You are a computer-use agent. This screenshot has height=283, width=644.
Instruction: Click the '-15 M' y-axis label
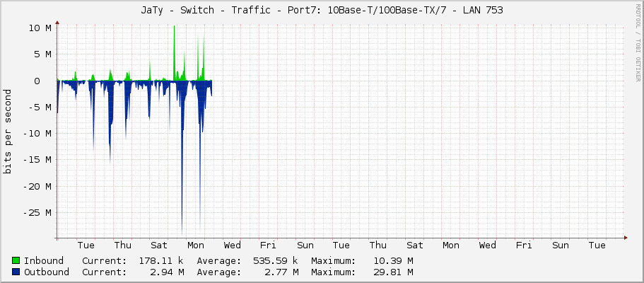pos(37,160)
